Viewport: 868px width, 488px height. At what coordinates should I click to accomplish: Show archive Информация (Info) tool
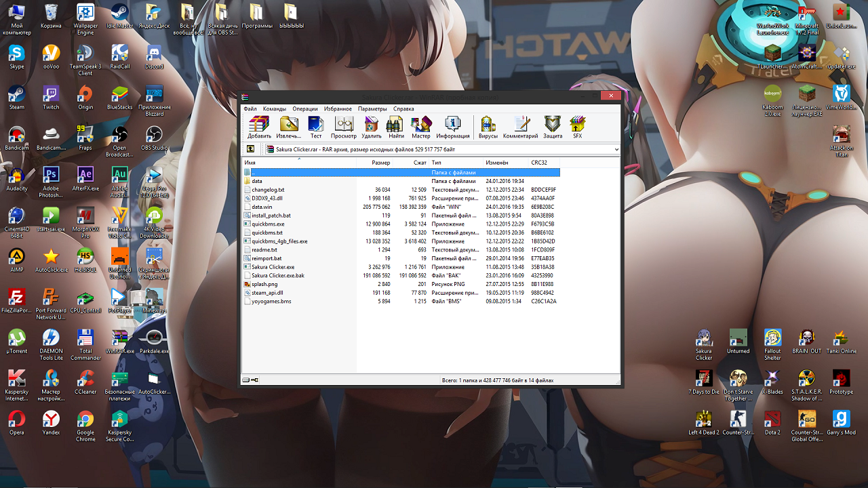453,127
